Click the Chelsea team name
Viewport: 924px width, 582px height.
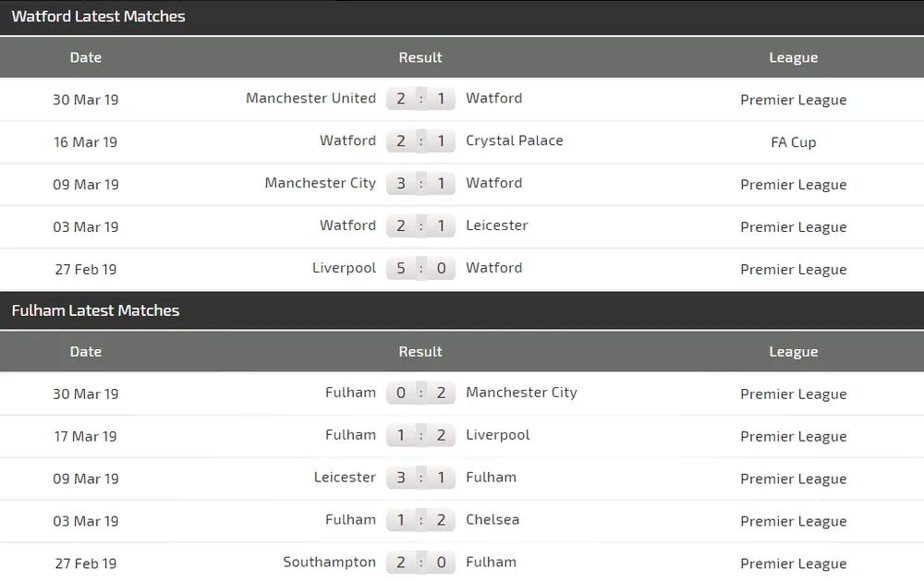492,520
